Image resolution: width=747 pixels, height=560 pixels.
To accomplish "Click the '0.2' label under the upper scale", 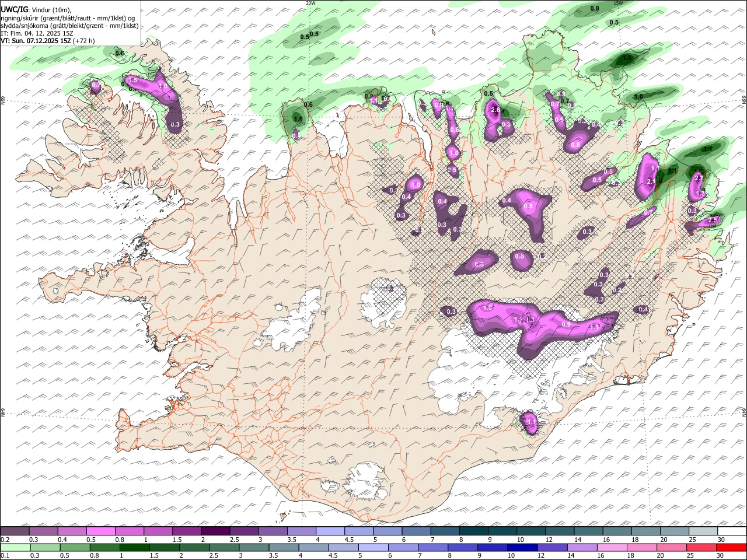I will [4, 540].
